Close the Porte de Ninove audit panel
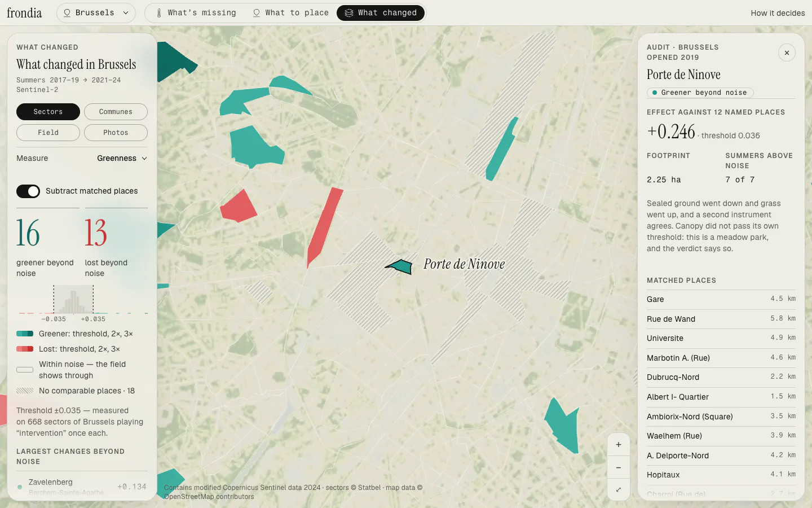Screen dimensions: 812x508 (x=787, y=53)
